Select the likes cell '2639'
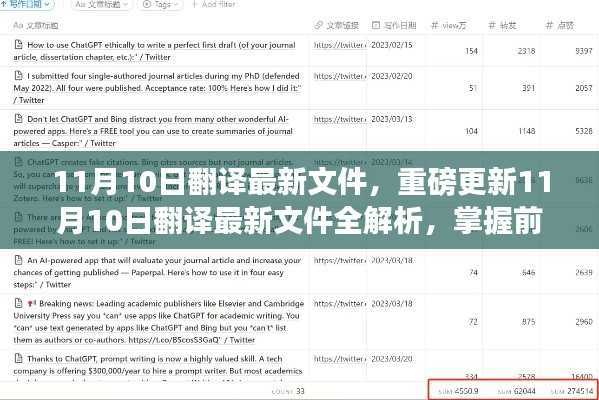Viewport: 599px width, 400px height. [584, 272]
